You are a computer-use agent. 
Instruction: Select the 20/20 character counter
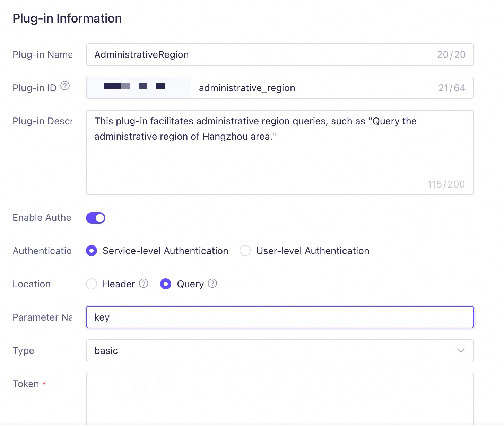pos(451,54)
